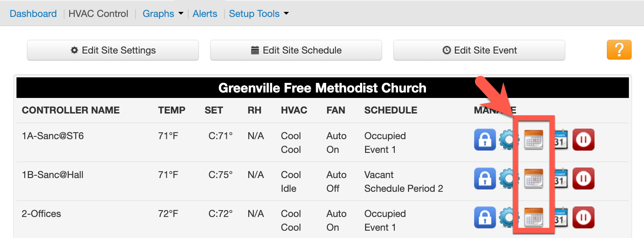Click the lock icon for 1B-Sanc@Hall
This screenshot has width=644, height=238.
click(485, 178)
